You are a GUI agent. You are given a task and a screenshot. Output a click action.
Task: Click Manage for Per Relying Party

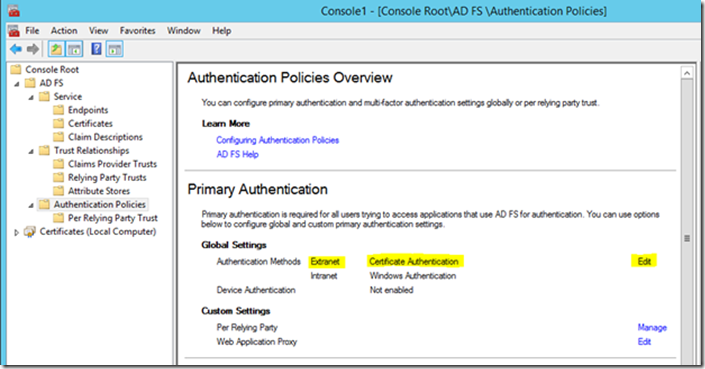coord(652,328)
